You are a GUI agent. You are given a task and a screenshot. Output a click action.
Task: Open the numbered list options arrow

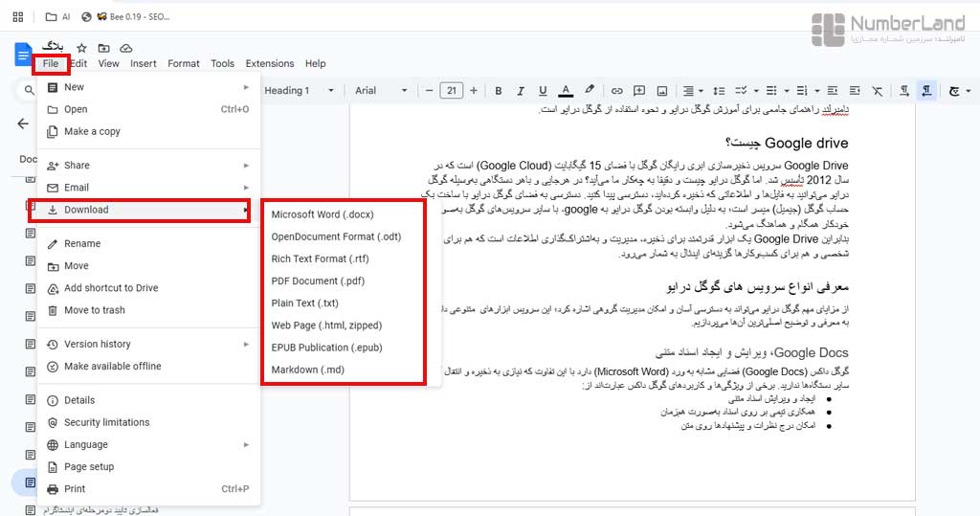coord(817,91)
